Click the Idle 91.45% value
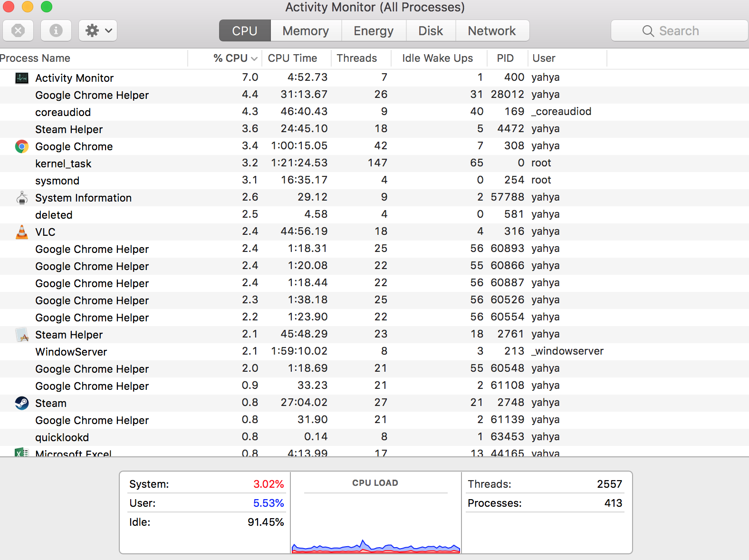The height and width of the screenshot is (560, 749). tap(266, 522)
